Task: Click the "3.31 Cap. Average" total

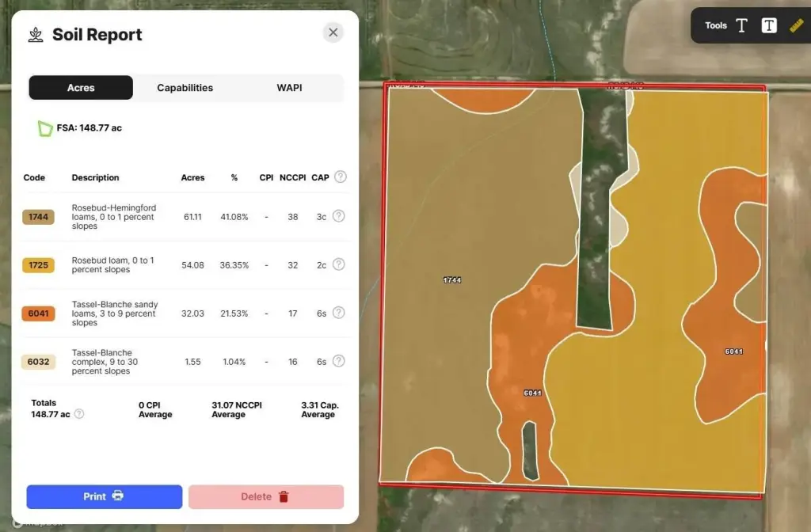Action: pyautogui.click(x=320, y=410)
